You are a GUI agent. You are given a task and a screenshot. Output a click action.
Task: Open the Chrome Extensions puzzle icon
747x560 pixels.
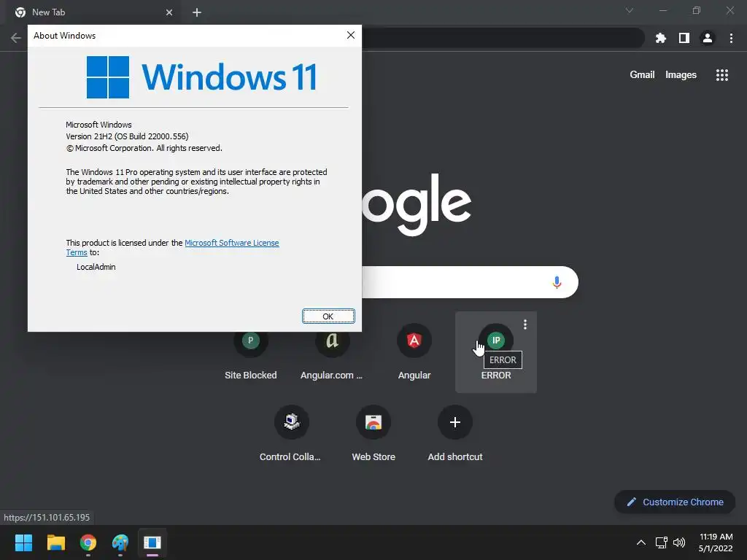660,38
